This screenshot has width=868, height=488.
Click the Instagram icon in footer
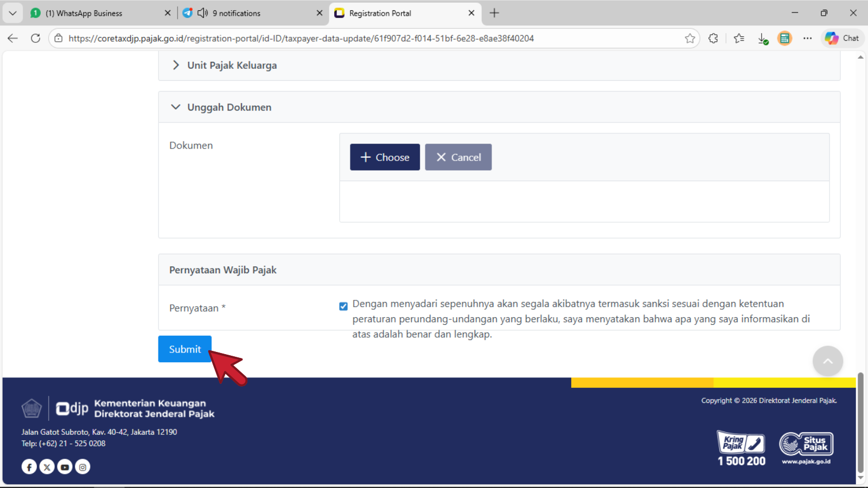(82, 467)
